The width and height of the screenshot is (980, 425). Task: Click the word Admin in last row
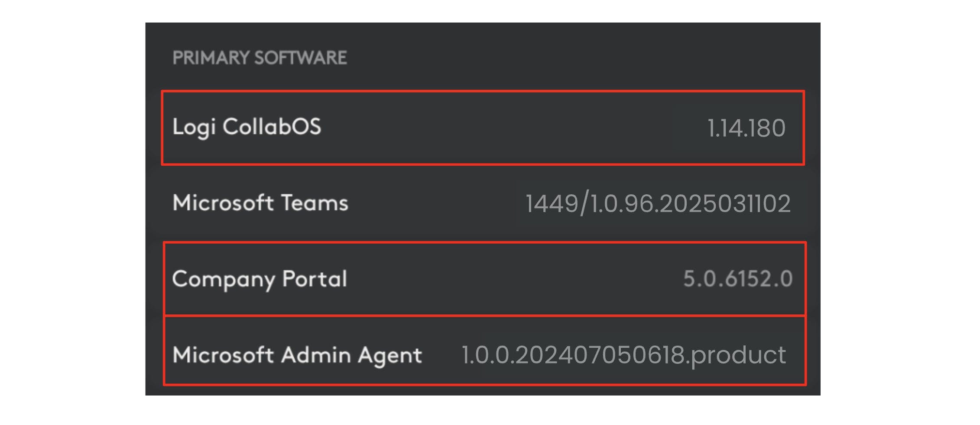(x=316, y=355)
